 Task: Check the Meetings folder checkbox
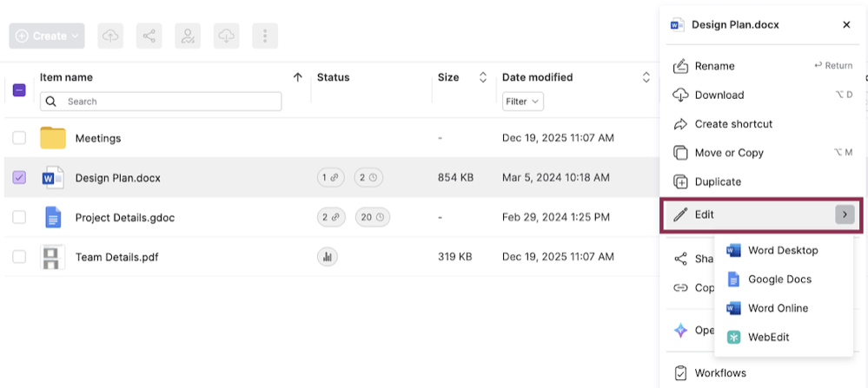point(19,138)
